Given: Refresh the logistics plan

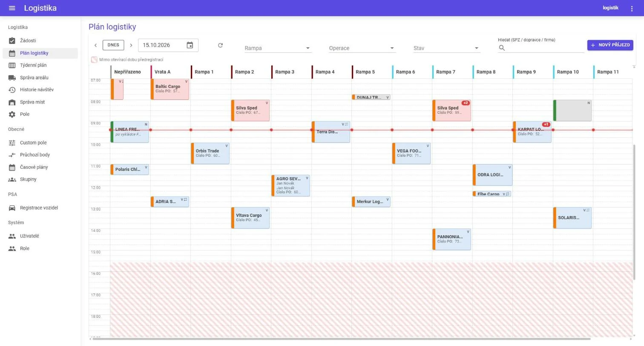Looking at the screenshot, I should 220,45.
